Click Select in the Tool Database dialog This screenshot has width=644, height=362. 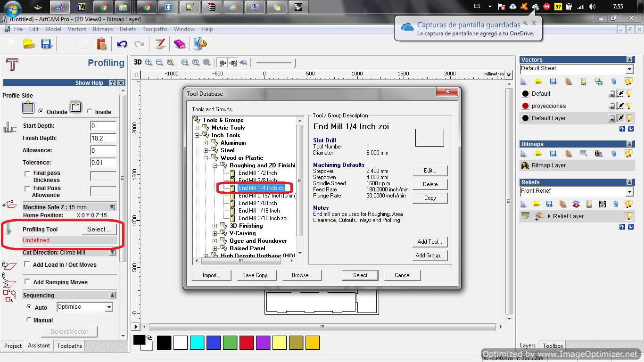(x=360, y=275)
